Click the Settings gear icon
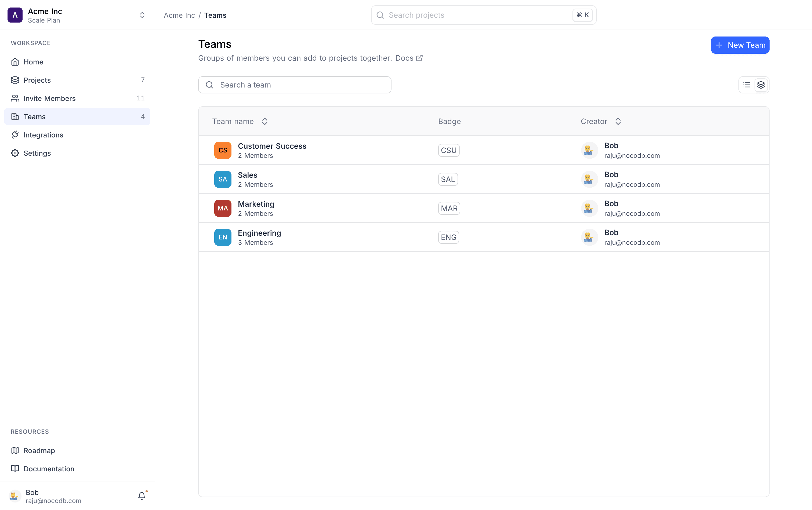This screenshot has width=812, height=510. point(15,153)
